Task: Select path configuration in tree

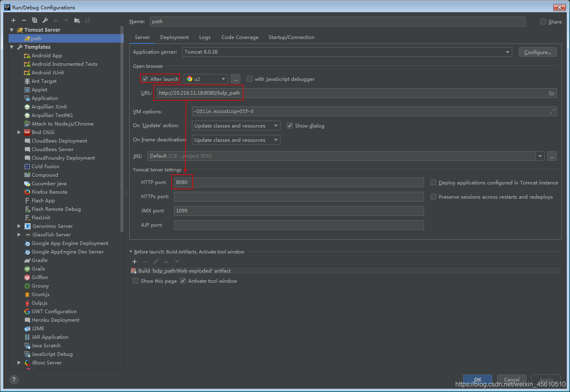Action: (x=66, y=39)
